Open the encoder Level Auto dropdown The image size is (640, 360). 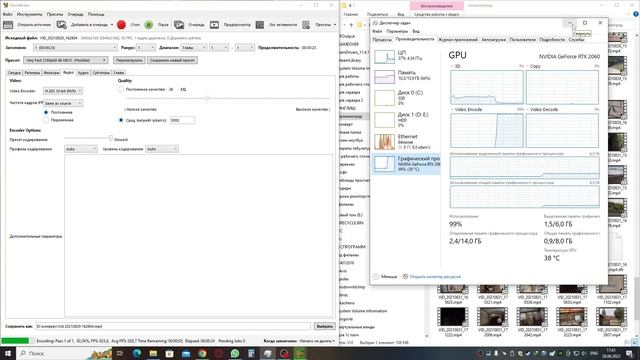pyautogui.click(x=162, y=149)
